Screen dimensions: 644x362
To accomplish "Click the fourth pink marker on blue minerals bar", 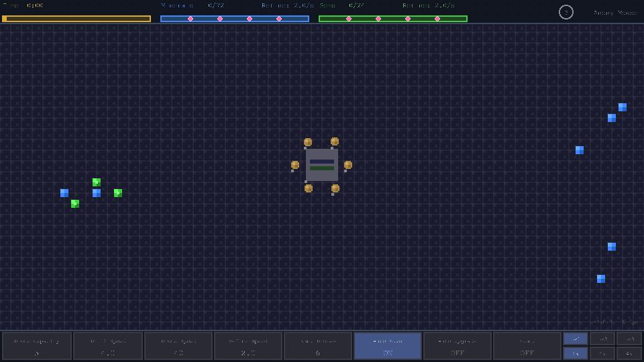I will point(279,19).
